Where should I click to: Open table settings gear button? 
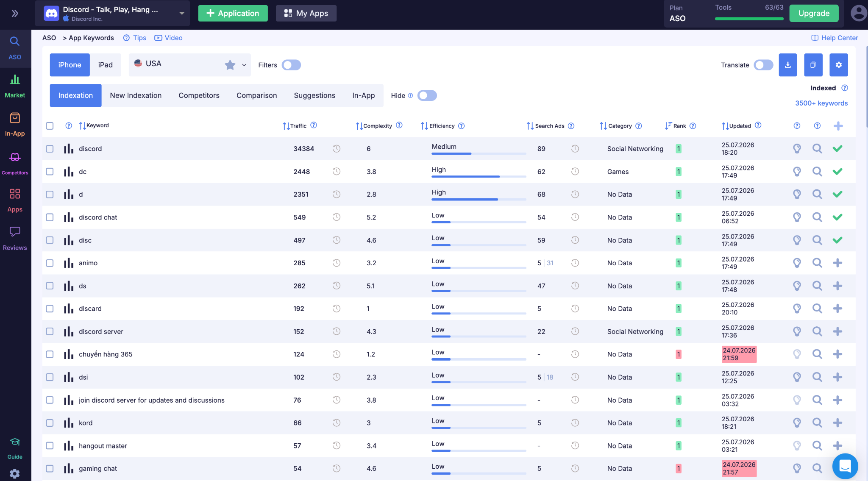click(x=838, y=65)
